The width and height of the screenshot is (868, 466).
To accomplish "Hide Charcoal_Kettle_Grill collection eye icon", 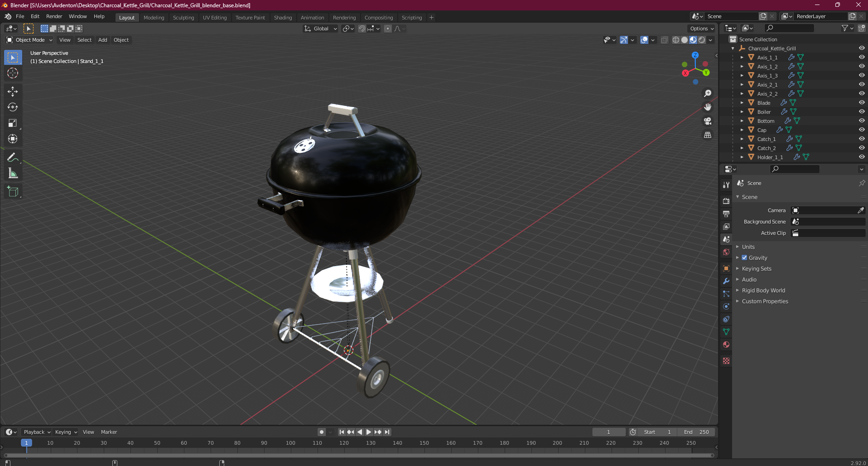I will pyautogui.click(x=862, y=49).
